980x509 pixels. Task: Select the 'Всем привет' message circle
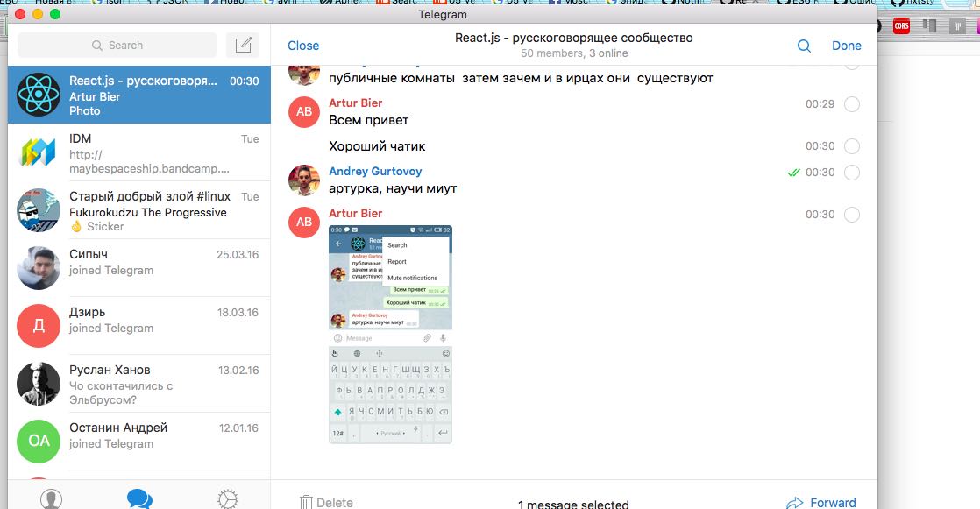pyautogui.click(x=852, y=104)
